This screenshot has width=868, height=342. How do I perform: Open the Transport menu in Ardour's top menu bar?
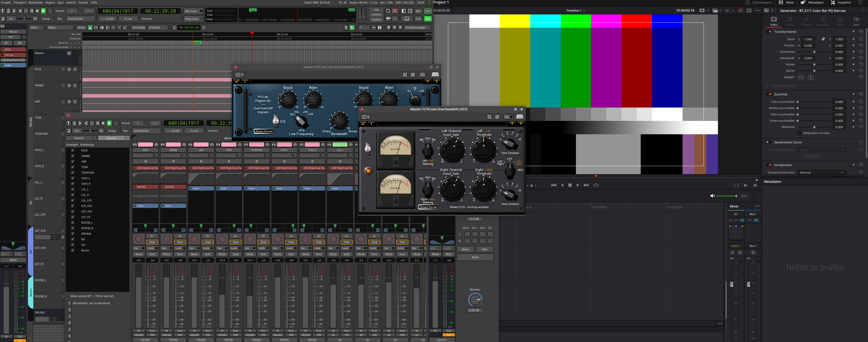coord(19,2)
